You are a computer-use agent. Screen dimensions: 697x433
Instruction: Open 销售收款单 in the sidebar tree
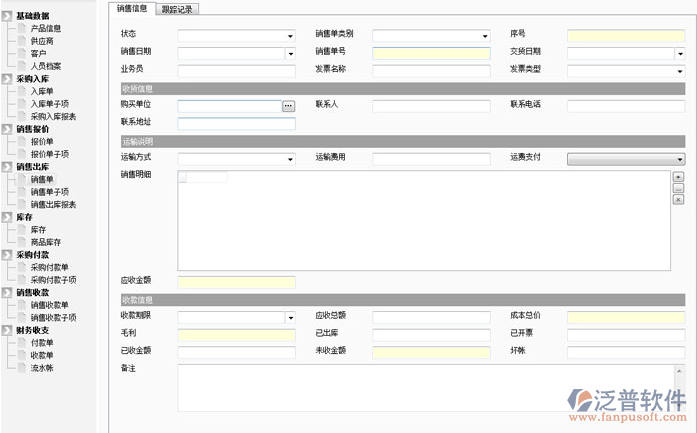[x=49, y=305]
